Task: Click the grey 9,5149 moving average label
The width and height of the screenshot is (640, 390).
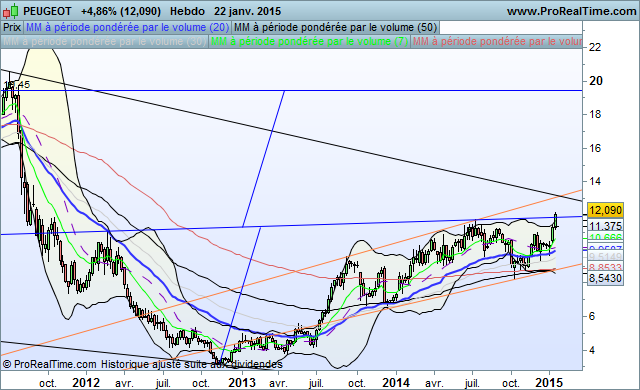Action: pyautogui.click(x=606, y=256)
